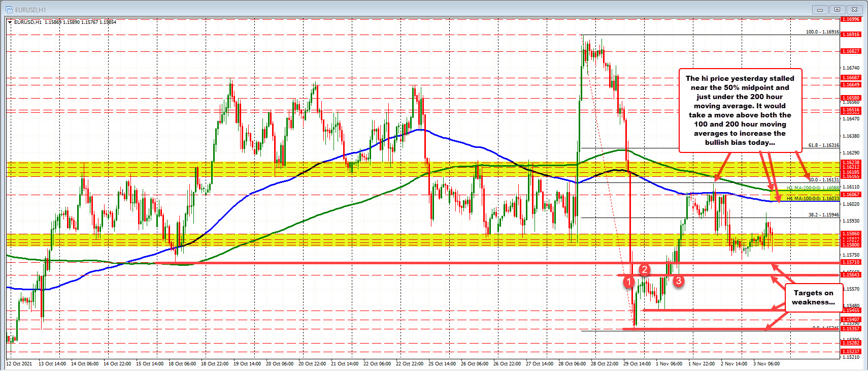
Task: Click the 1.16290 price scale value
Action: [x=851, y=153]
